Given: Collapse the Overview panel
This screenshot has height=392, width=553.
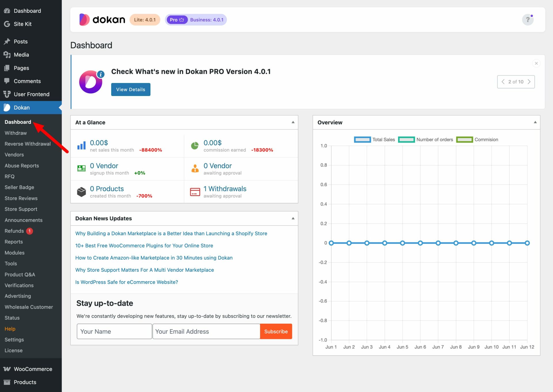Looking at the screenshot, I should click(x=535, y=122).
